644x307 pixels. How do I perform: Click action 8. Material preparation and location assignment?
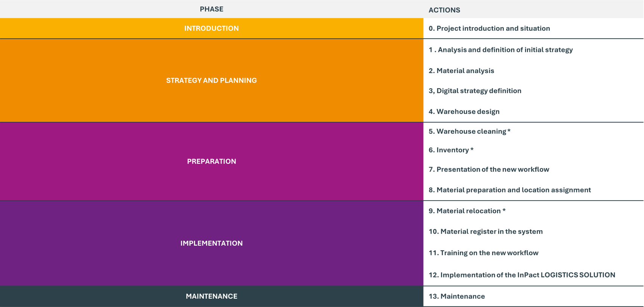click(x=510, y=190)
